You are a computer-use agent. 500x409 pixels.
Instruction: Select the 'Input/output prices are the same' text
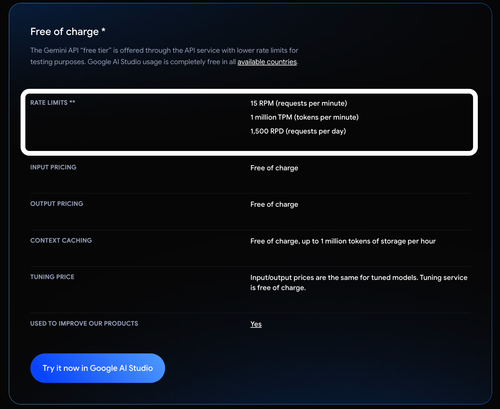305,278
